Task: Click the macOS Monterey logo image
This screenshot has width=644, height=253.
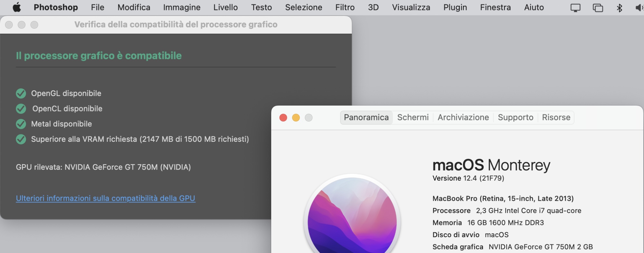Action: click(352, 214)
